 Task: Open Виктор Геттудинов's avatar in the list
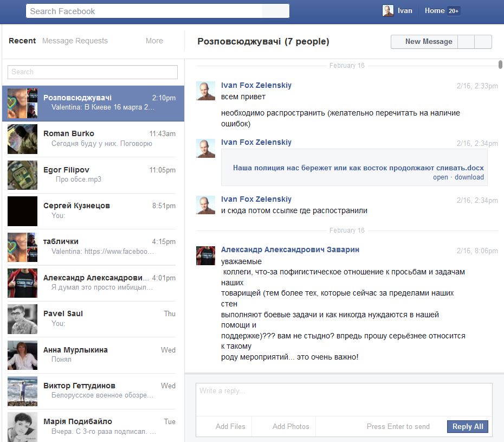(22, 391)
